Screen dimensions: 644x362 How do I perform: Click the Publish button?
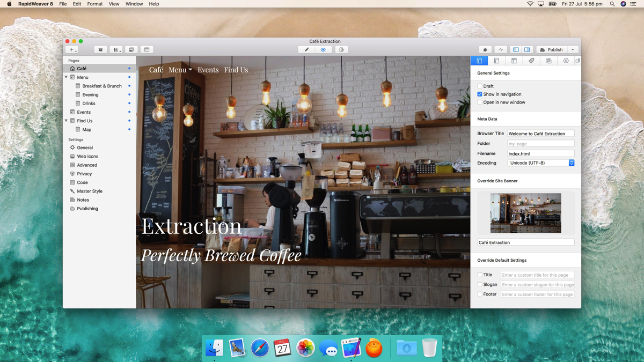pyautogui.click(x=551, y=50)
